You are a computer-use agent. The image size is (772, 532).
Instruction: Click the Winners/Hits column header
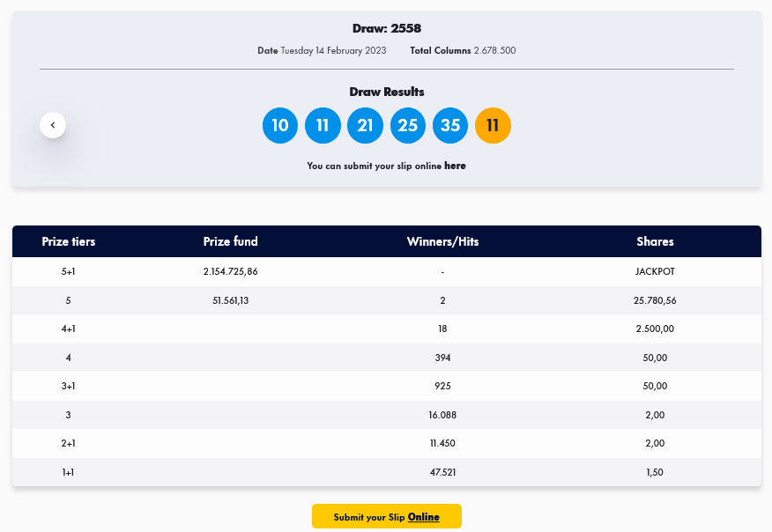[x=442, y=241]
